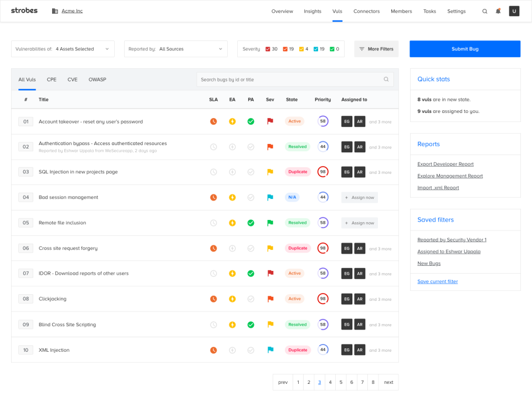Open Reported by Security Vendor 1 saved filter
This screenshot has width=532, height=406.
tap(452, 239)
